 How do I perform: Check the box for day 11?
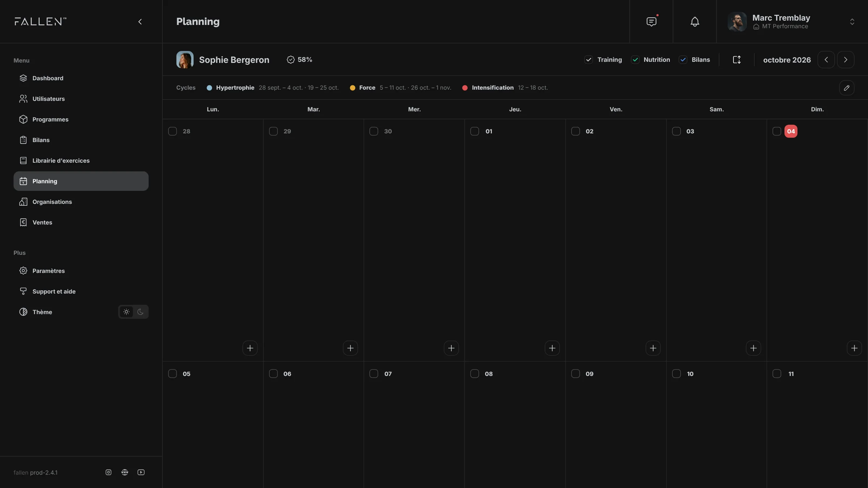pyautogui.click(x=777, y=374)
